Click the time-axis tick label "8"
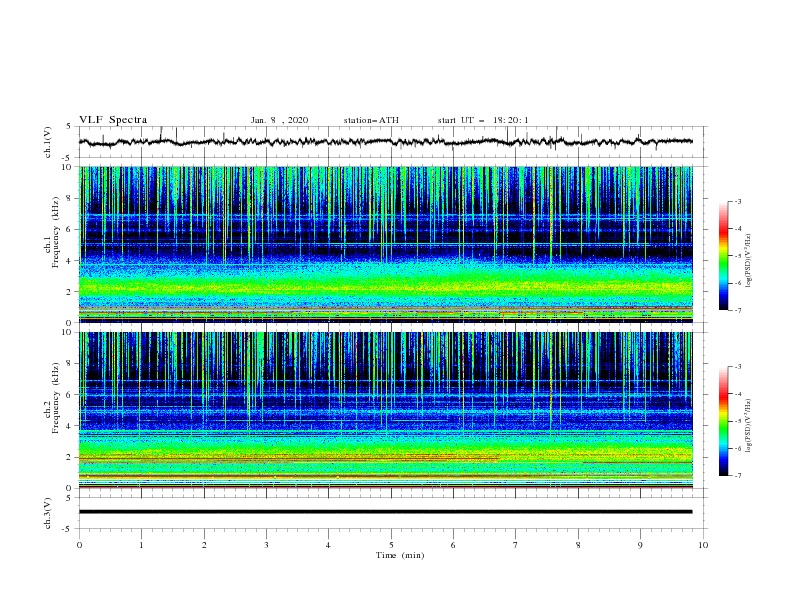Image resolution: width=792 pixels, height=612 pixels. (x=578, y=545)
